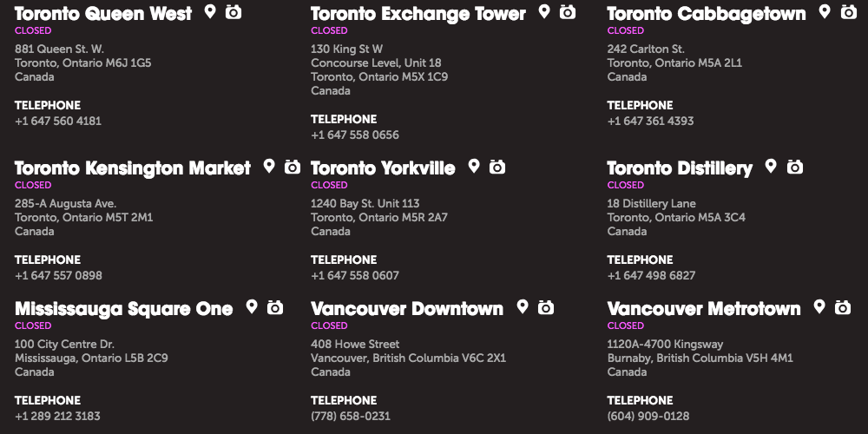Call Vancouver Metrotown at (604) 909-0128
The width and height of the screenshot is (868, 434).
pos(648,416)
